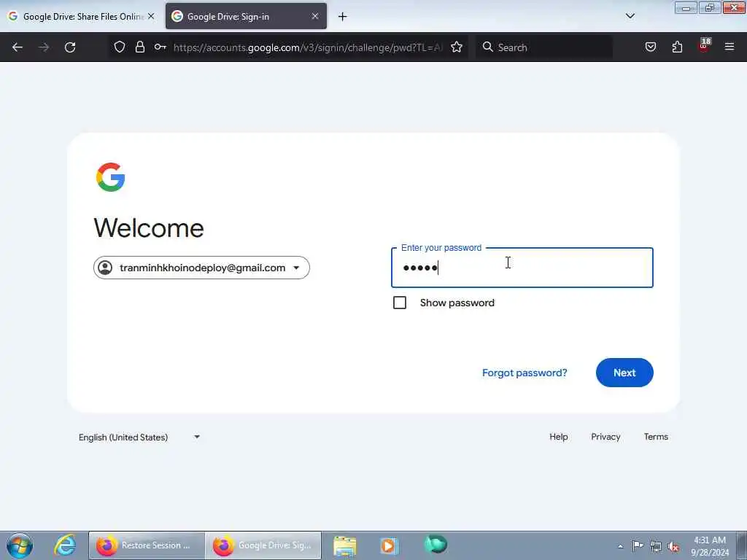Click the muted volume tray icon
Image resolution: width=747 pixels, height=560 pixels.
673,546
